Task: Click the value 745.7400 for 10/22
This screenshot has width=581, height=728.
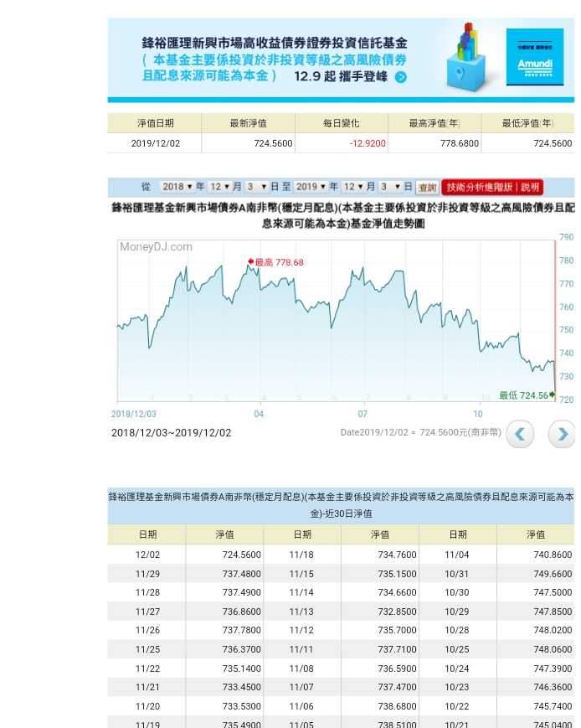Action: (553, 706)
